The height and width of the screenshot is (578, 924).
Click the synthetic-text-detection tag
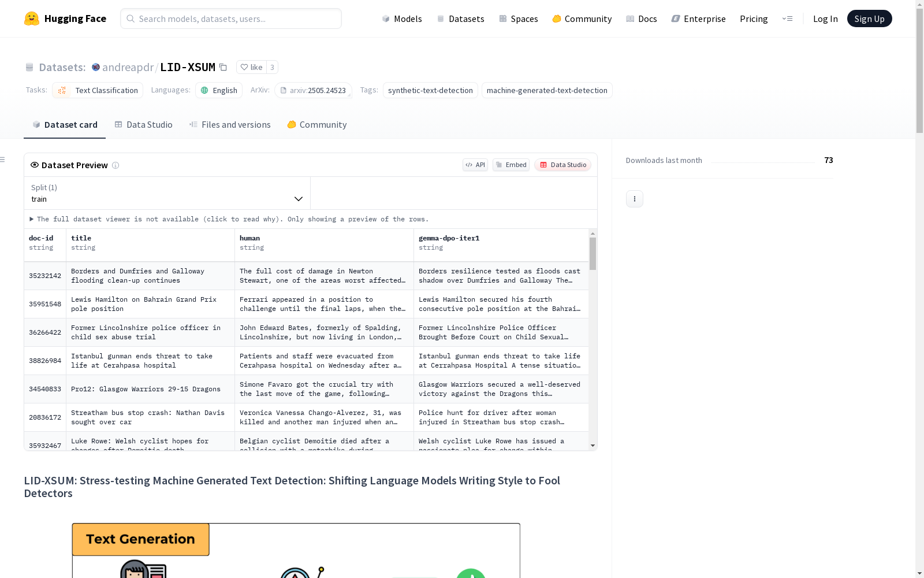[430, 90]
